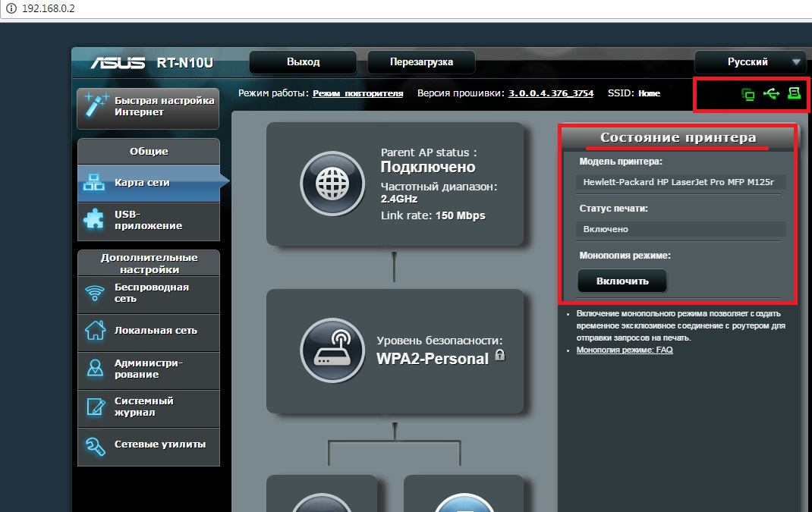Click the 192.168.0.2 address bar
The image size is (812, 512).
(x=406, y=9)
